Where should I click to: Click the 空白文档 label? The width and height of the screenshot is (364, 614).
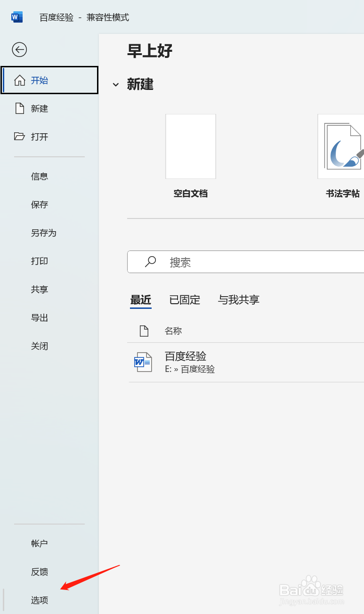tap(191, 194)
